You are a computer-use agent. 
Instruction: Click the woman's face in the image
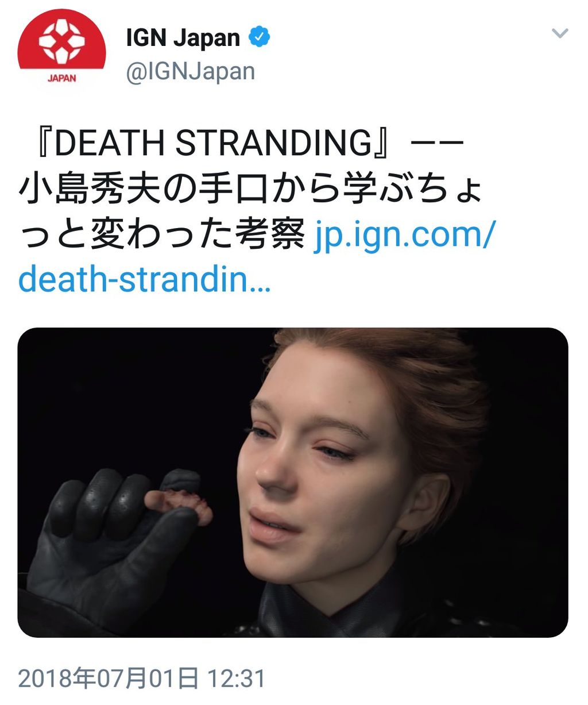tap(322, 465)
